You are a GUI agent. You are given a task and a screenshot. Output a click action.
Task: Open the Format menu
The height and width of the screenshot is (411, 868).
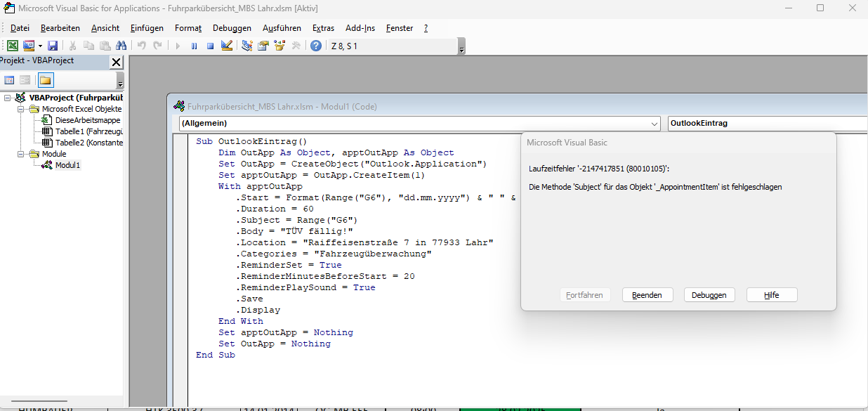[x=188, y=28]
